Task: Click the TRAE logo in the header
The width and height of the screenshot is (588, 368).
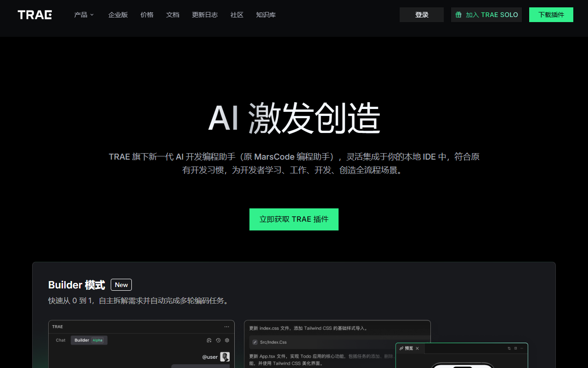Action: pyautogui.click(x=35, y=15)
